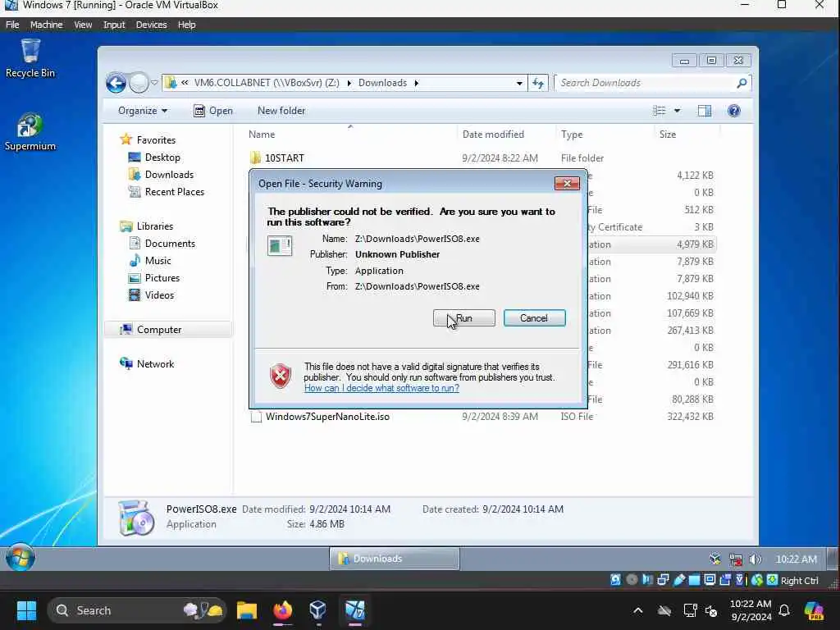Open Explorer help icon
The width and height of the screenshot is (840, 630).
734,111
